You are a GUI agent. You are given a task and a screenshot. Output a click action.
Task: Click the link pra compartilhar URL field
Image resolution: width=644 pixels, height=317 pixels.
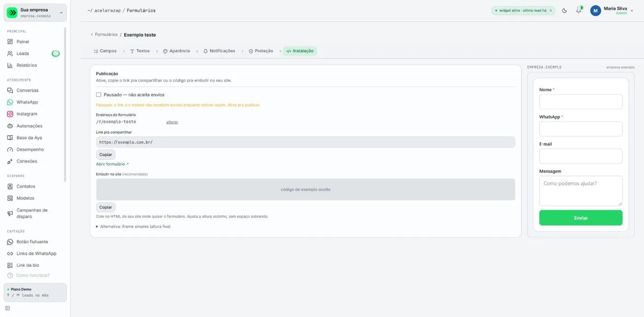[305, 142]
